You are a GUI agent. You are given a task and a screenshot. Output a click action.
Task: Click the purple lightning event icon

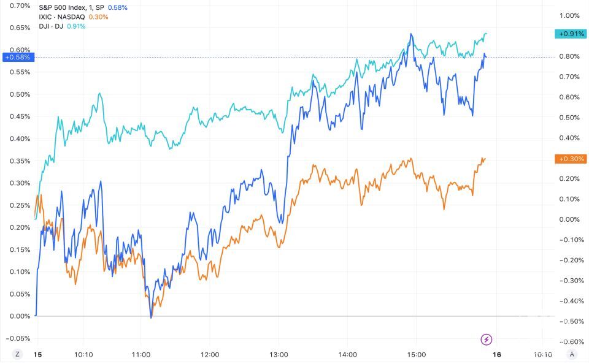pos(486,339)
